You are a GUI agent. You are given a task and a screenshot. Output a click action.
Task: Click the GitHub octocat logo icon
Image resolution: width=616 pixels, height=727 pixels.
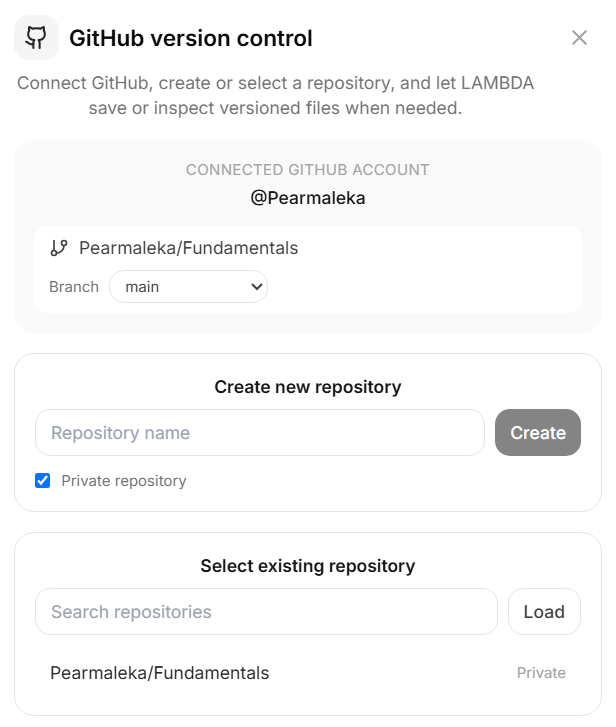pyautogui.click(x=36, y=38)
